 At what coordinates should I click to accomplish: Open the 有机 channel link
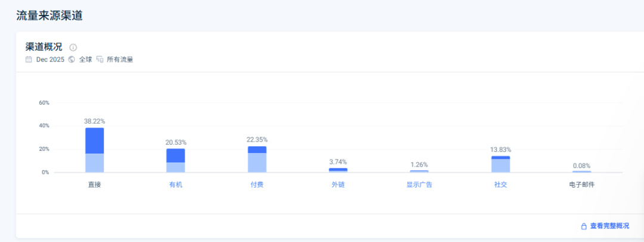tap(176, 185)
